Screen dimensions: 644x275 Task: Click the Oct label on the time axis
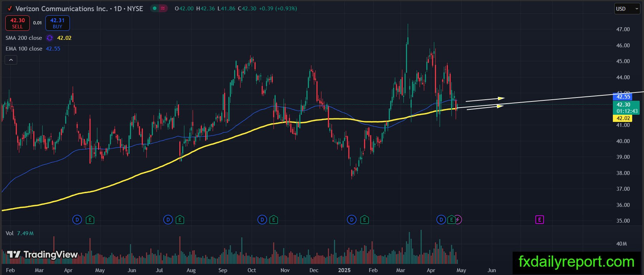coord(252,270)
